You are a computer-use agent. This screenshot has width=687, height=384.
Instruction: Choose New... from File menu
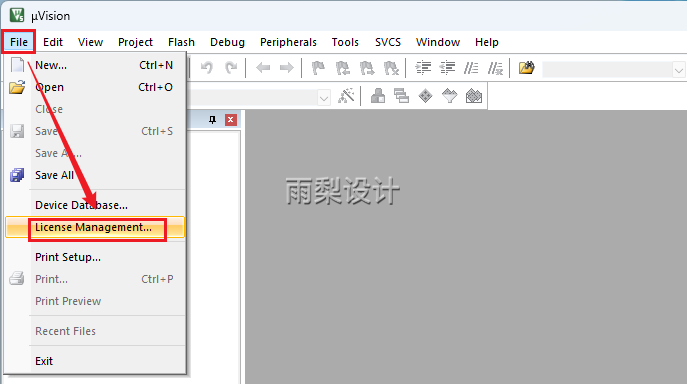(96, 65)
